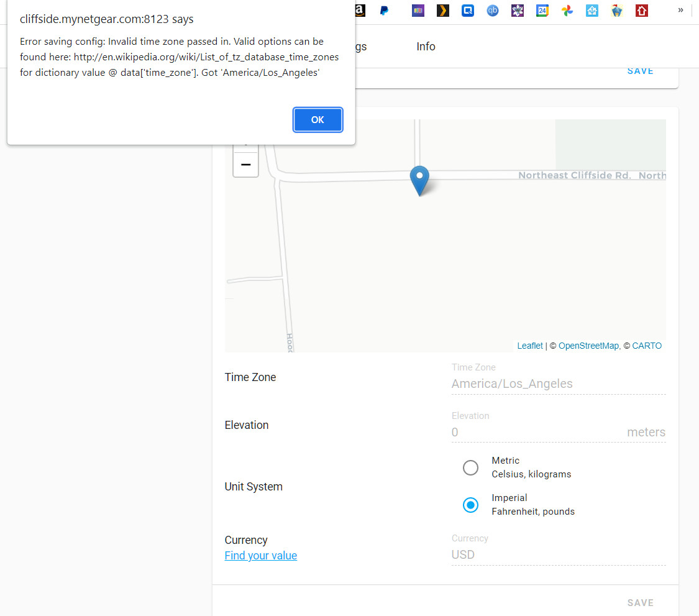Dismiss the error dialog with OK

click(318, 119)
